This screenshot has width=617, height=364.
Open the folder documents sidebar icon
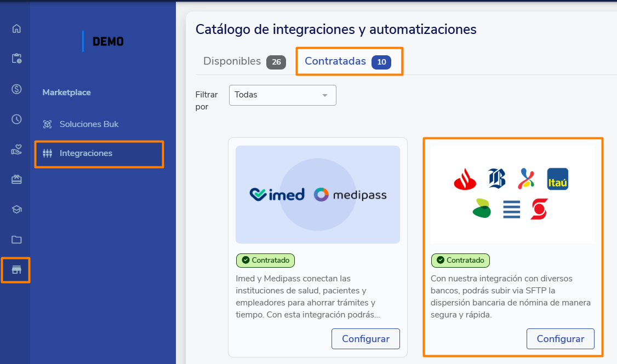[16, 239]
